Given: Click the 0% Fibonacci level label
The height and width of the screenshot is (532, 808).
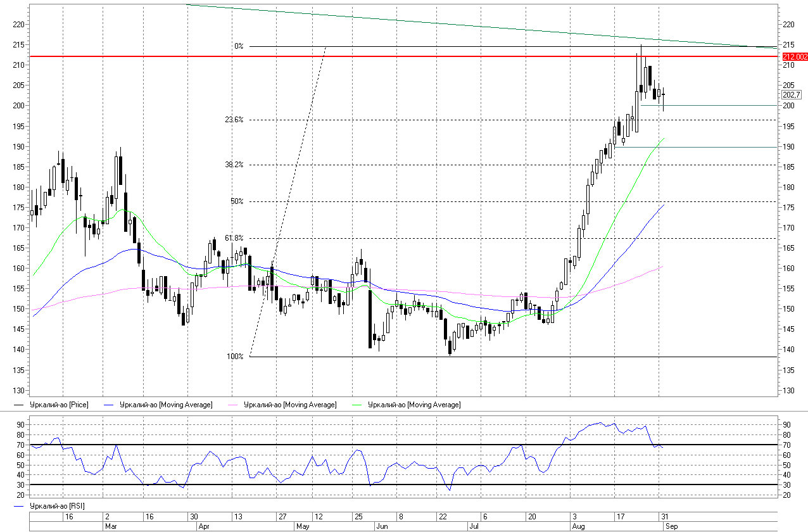Looking at the screenshot, I should pos(238,46).
